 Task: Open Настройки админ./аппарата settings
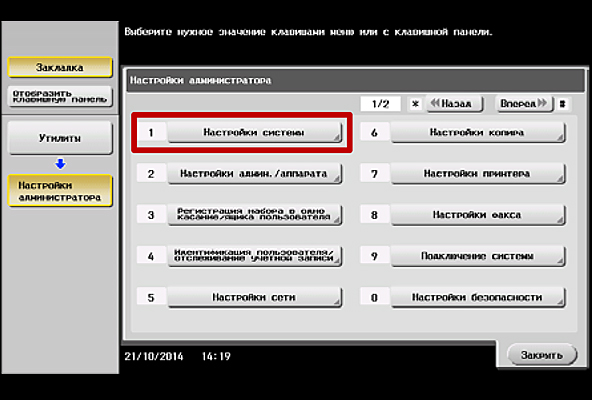pos(254,174)
